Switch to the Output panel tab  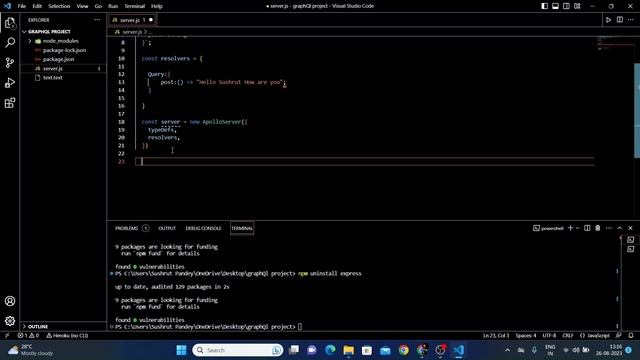point(167,228)
